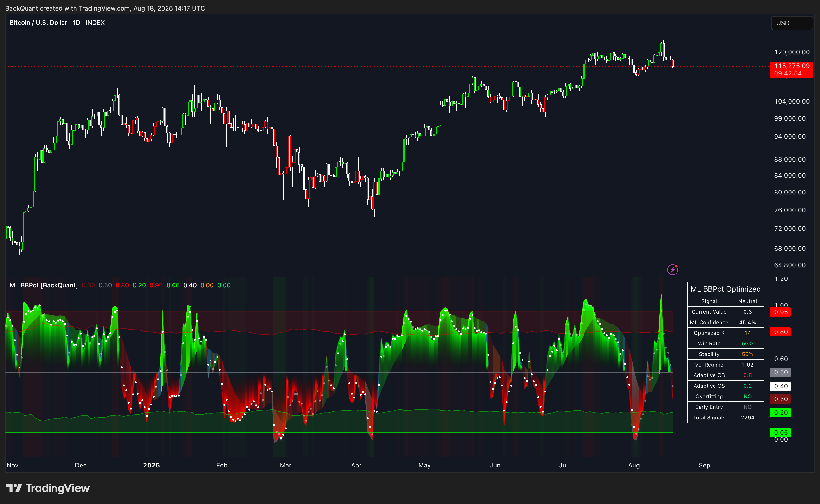Image resolution: width=820 pixels, height=504 pixels.
Task: Click the 0.50 gray midline label
Action: tap(780, 372)
